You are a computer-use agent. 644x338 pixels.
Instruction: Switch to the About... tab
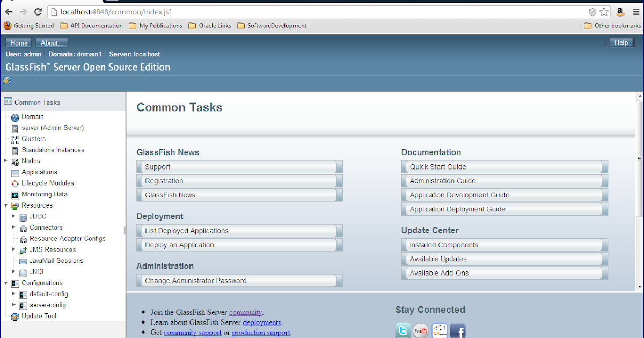click(x=52, y=42)
